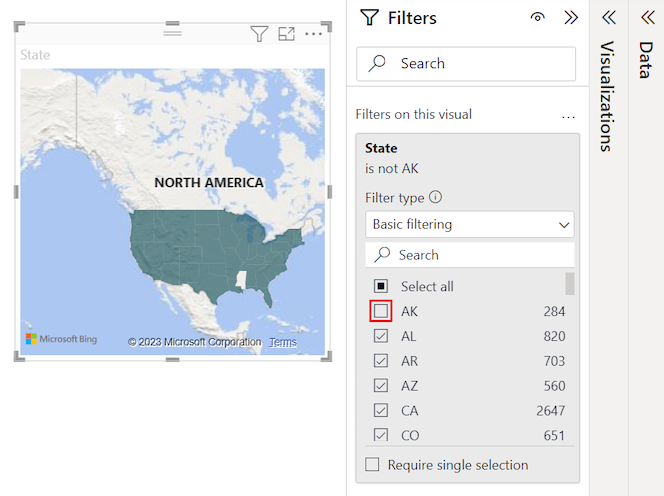
Task: Open the Terms link on the map
Action: pos(283,342)
